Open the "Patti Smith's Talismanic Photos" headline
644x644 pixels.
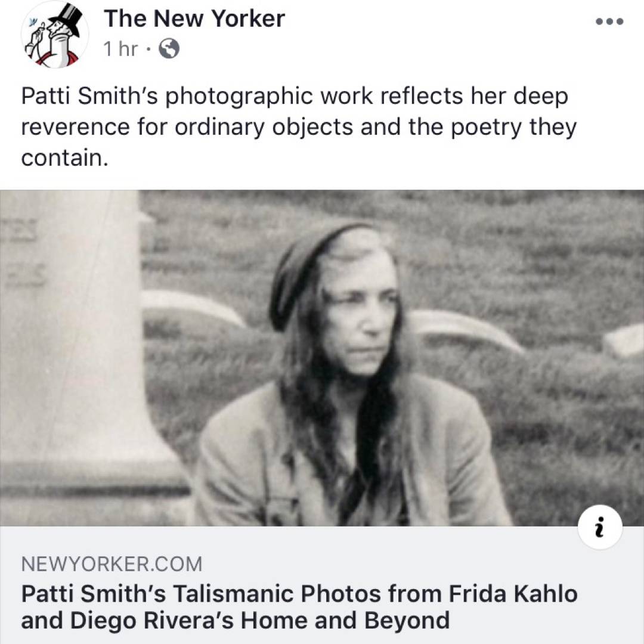click(299, 595)
